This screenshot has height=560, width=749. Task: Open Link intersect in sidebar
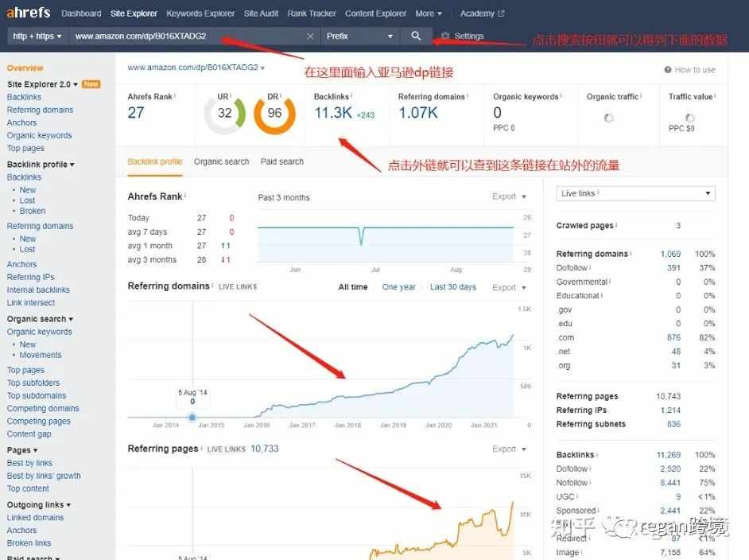(30, 302)
